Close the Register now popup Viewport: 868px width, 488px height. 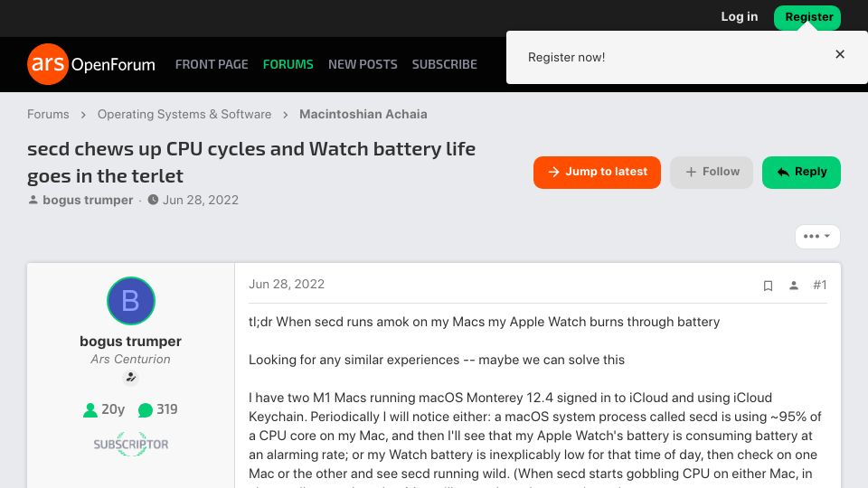840,54
